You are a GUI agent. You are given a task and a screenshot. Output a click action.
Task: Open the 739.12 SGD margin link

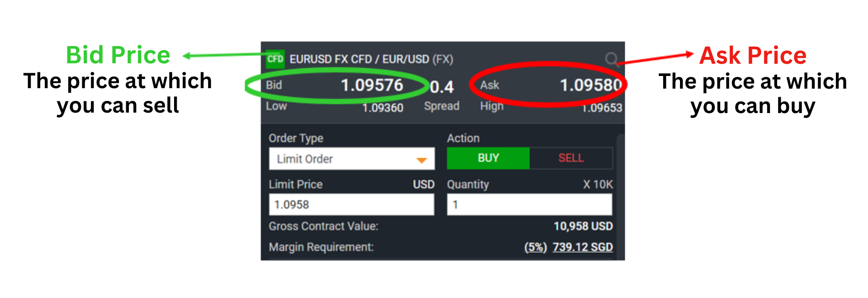(x=583, y=247)
